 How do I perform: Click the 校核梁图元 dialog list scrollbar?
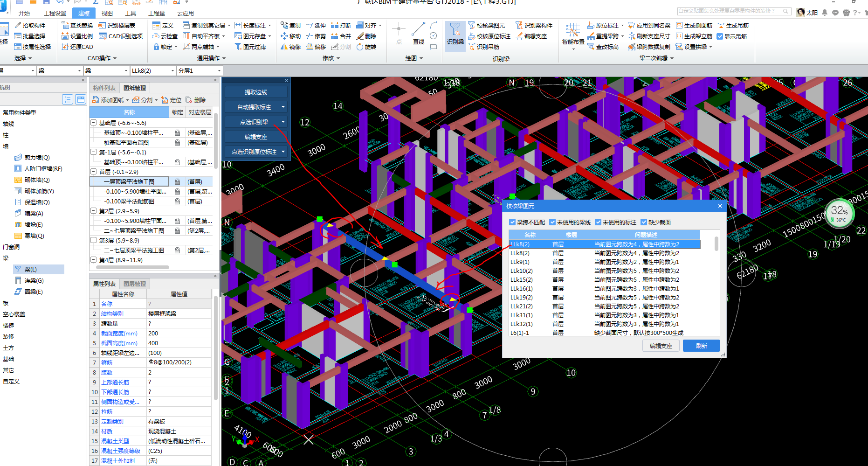pyautogui.click(x=716, y=243)
